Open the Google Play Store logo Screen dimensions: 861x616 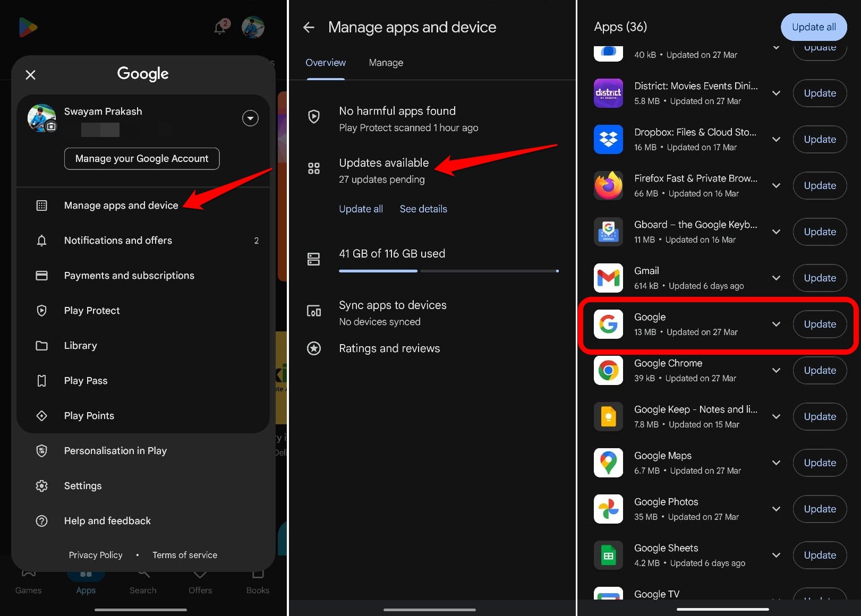[28, 27]
